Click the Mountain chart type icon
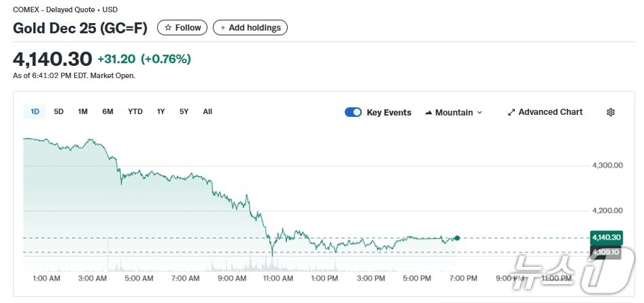 tap(428, 112)
